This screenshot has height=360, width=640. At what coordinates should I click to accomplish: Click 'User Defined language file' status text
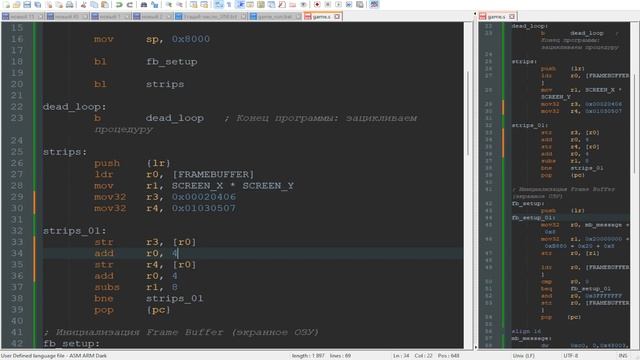54,356
